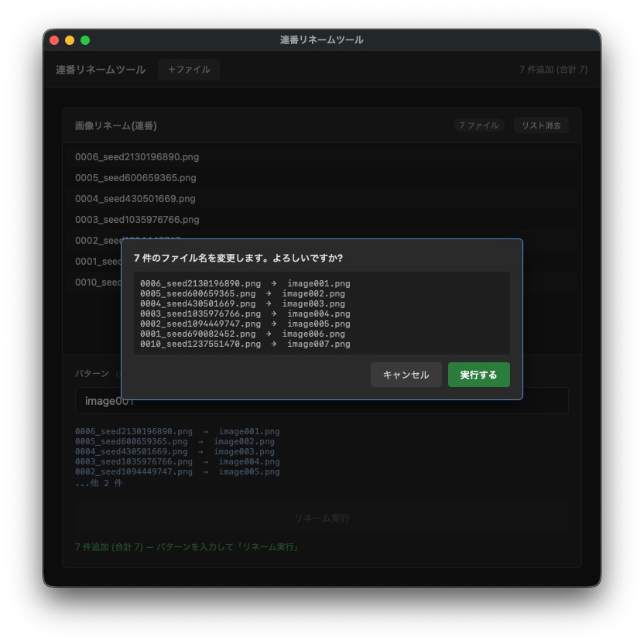Click the 7 件追加 (合計 7) header status

point(553,70)
